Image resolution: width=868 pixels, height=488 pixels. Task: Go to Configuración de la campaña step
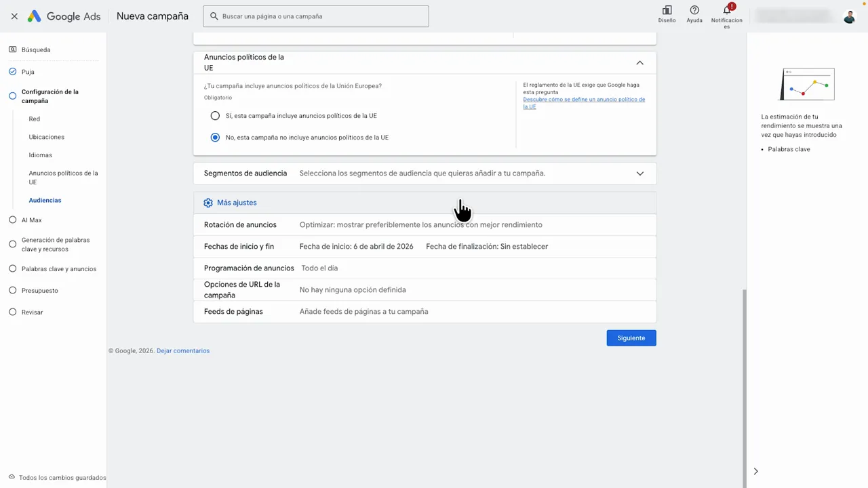coord(50,96)
